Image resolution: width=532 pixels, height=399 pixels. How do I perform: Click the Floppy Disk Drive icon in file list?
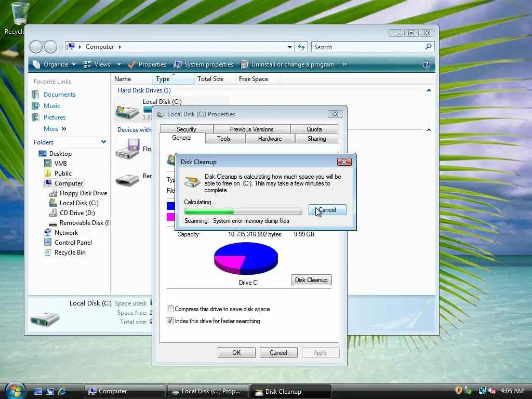click(x=128, y=149)
